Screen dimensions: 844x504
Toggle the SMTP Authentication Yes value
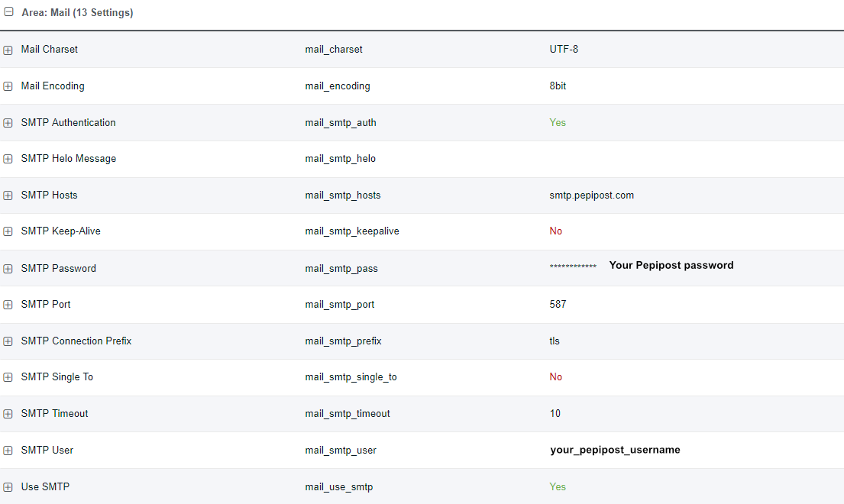558,123
